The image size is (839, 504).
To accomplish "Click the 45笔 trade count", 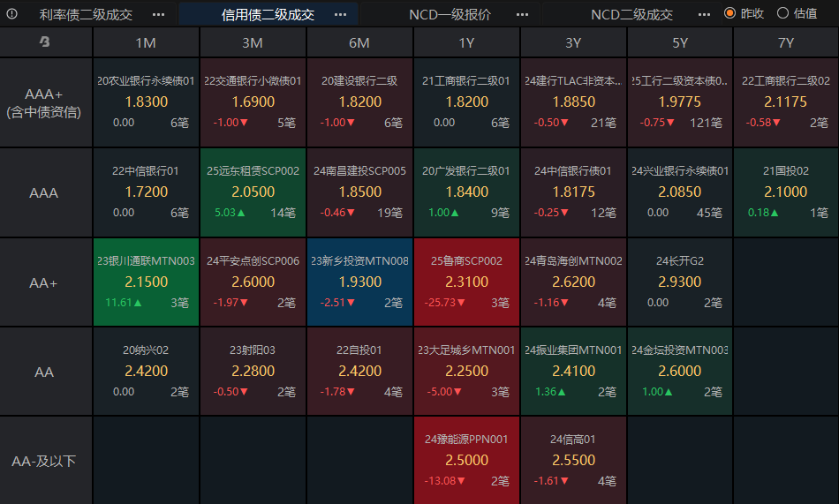I will (709, 213).
